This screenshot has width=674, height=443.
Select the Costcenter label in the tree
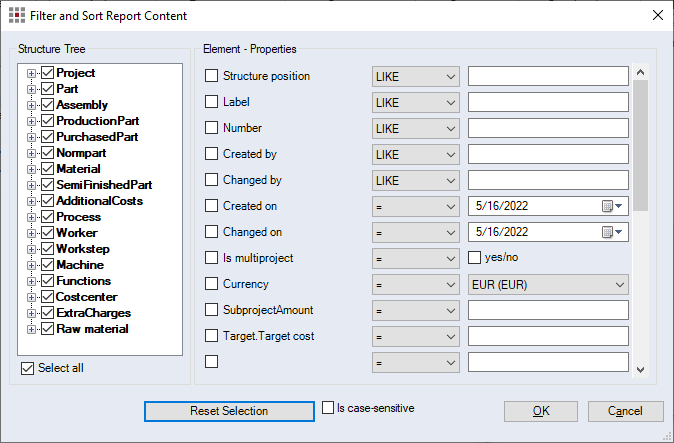coord(86,298)
